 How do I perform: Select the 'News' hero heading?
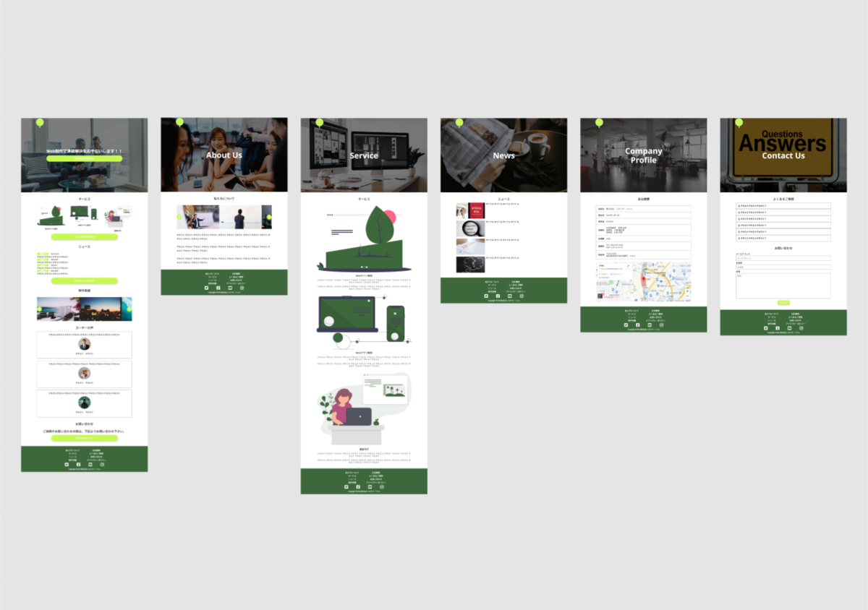(504, 155)
